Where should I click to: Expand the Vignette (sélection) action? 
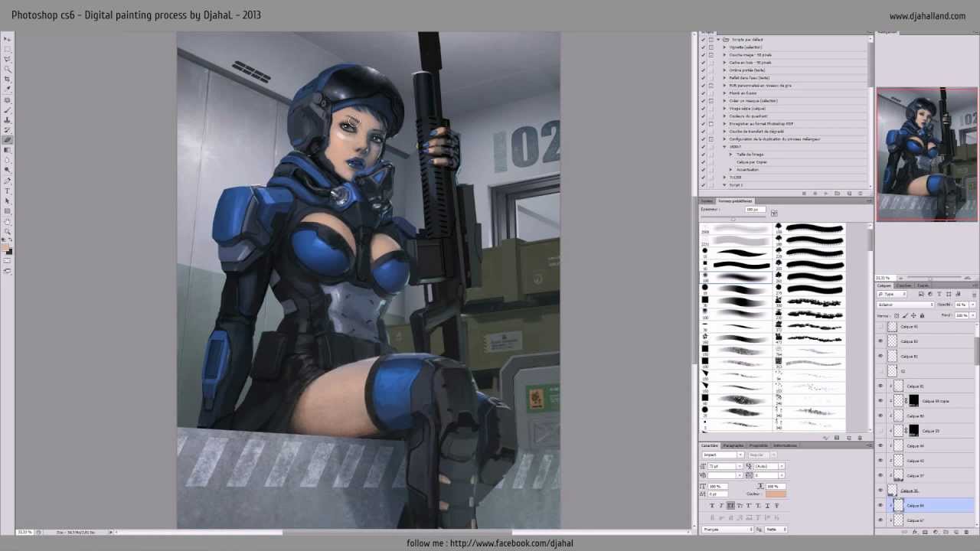click(x=724, y=47)
